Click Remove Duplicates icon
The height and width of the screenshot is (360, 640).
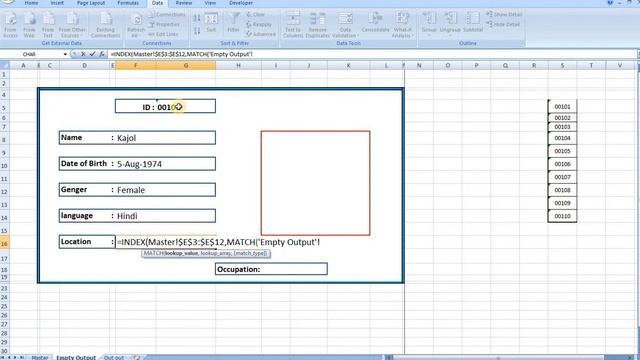pyautogui.click(x=318, y=25)
